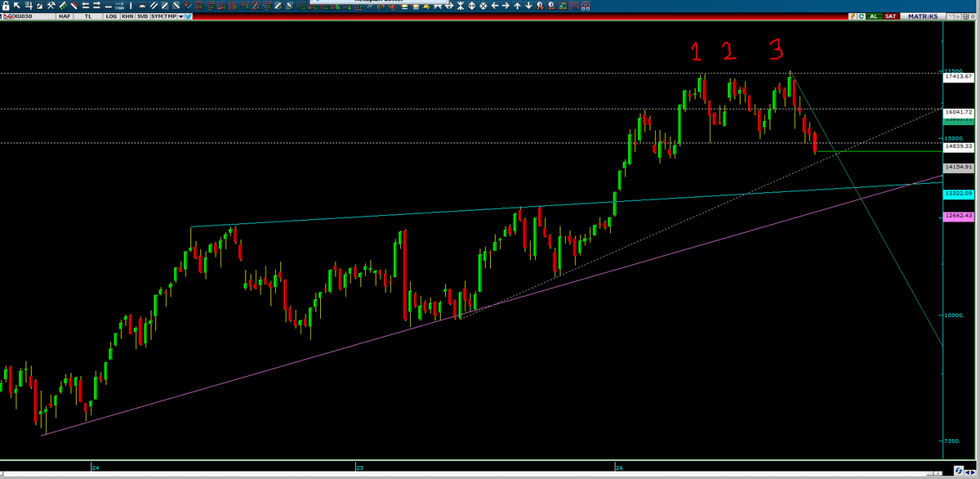
Task: Click the zoom out magnifier icon
Action: [x=551, y=6]
